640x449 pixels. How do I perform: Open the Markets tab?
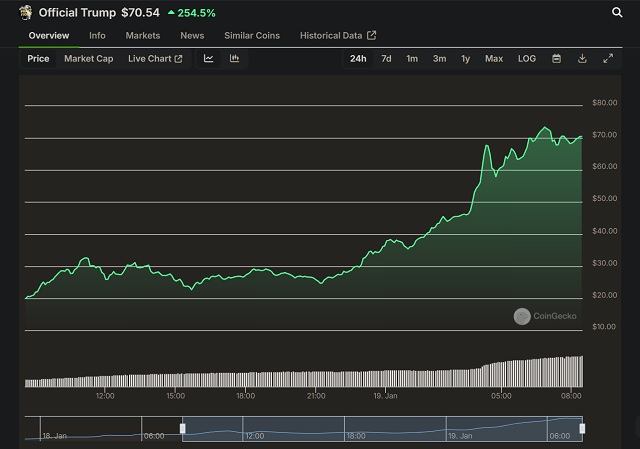click(143, 36)
